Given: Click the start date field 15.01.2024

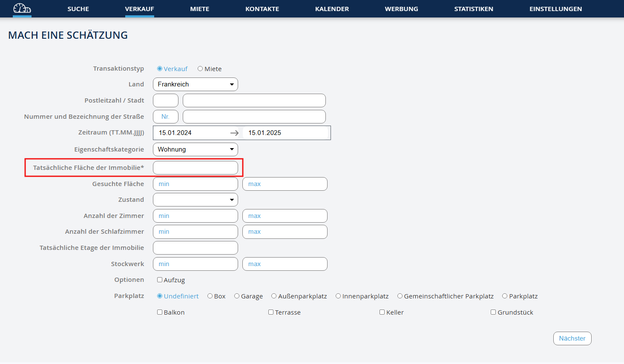Looking at the screenshot, I should pos(192,133).
